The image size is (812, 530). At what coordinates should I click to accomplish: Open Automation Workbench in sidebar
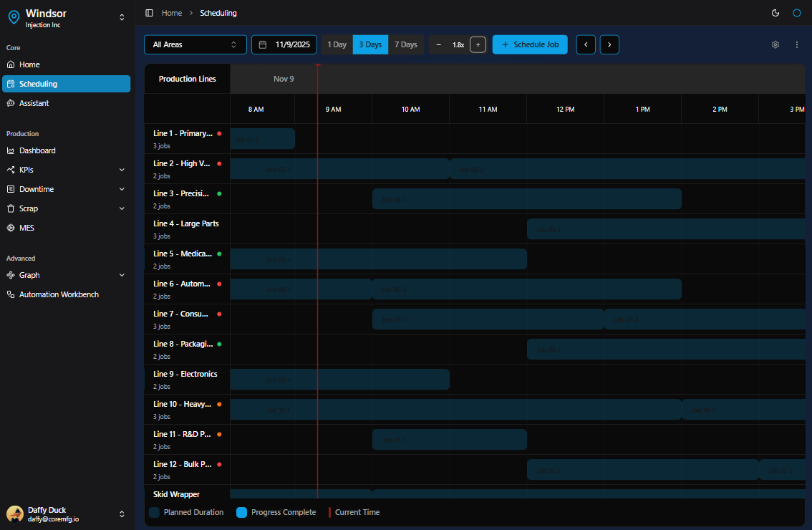point(59,294)
